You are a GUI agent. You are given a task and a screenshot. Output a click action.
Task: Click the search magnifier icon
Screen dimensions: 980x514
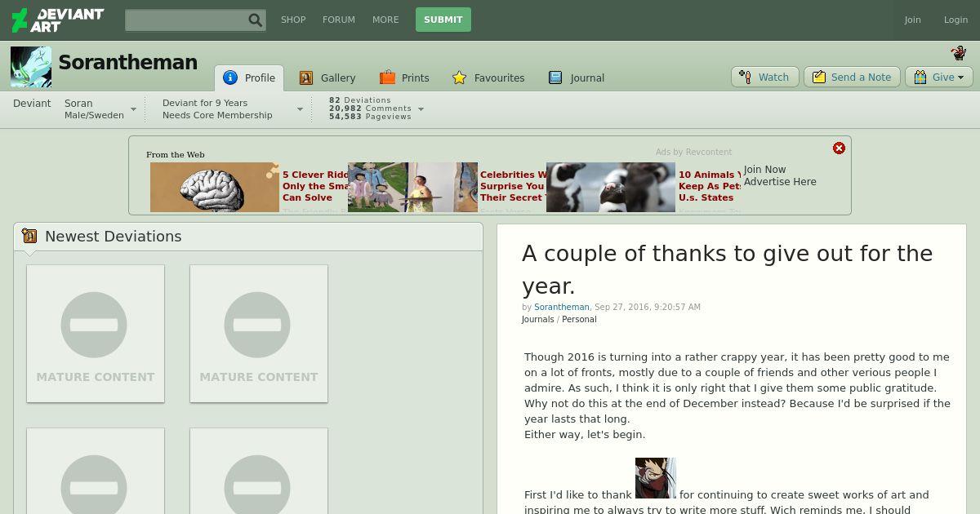(x=256, y=20)
